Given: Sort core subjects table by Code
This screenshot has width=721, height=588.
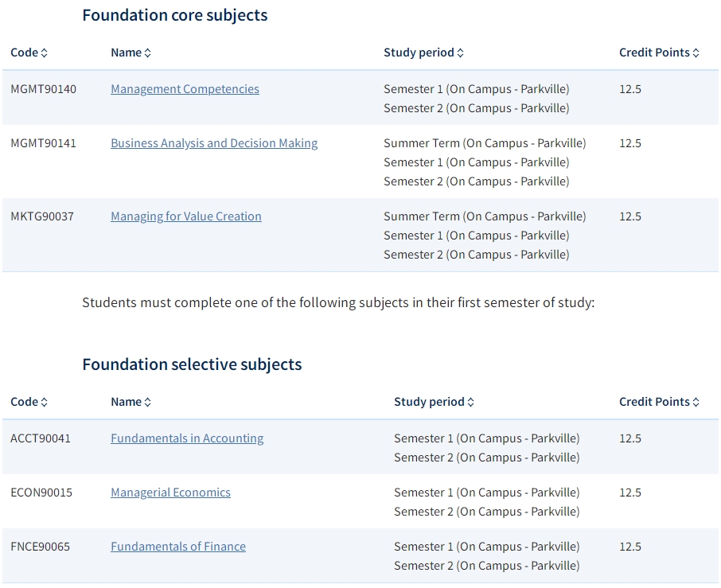Looking at the screenshot, I should click(29, 53).
